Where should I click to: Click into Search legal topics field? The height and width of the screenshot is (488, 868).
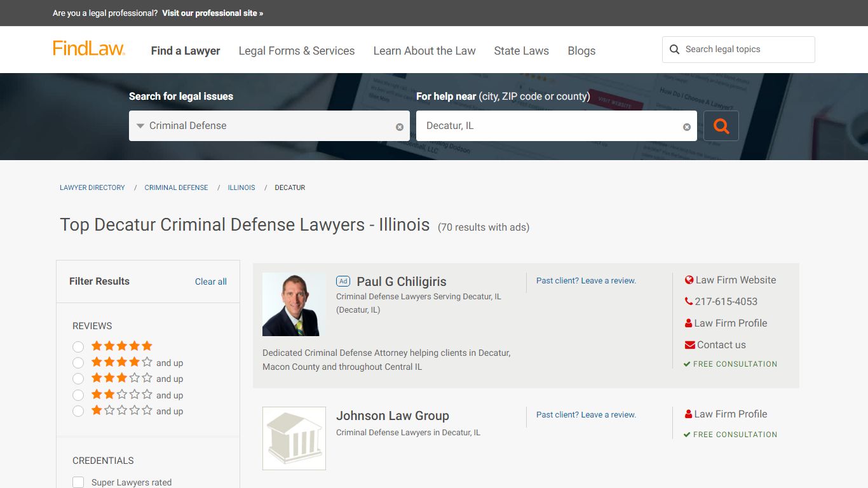738,50
